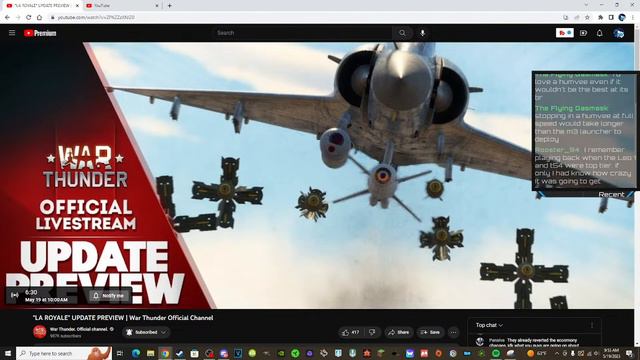This screenshot has width=640, height=360.
Task: Open the Create video camera icon
Action: click(583, 33)
